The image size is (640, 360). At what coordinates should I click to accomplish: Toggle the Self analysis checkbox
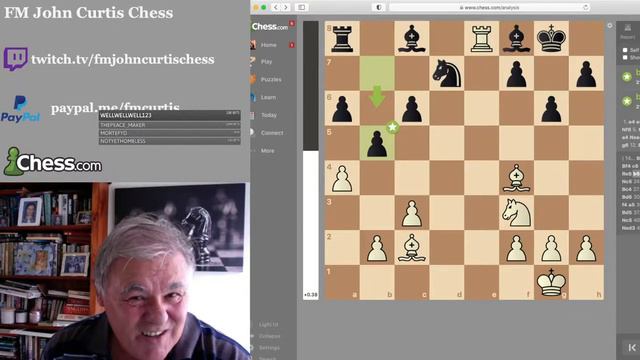pyautogui.click(x=625, y=50)
